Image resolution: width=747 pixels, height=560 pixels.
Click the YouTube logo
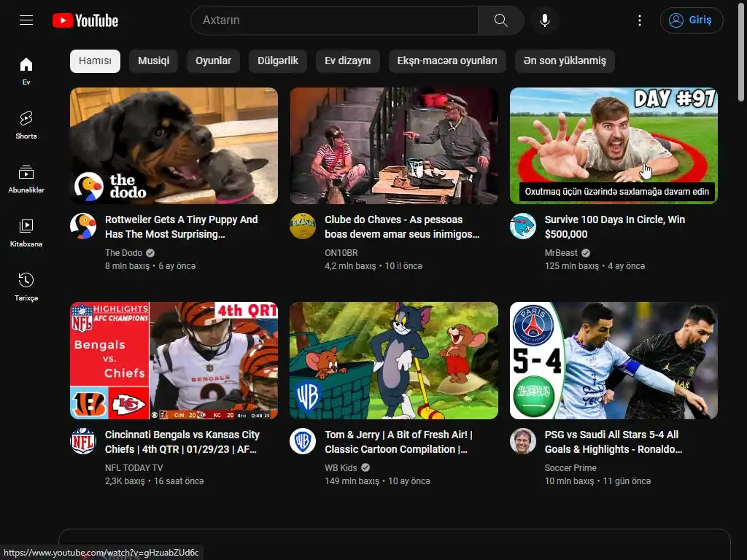tap(85, 20)
